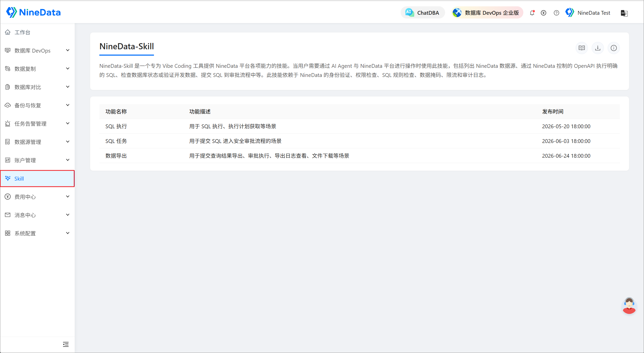Download the NineData-Skill package
This screenshot has height=353, width=644.
tap(598, 48)
